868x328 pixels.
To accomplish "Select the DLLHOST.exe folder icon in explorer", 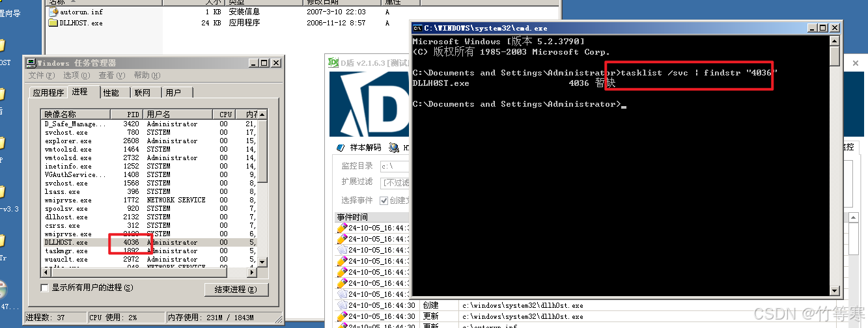I will [53, 23].
